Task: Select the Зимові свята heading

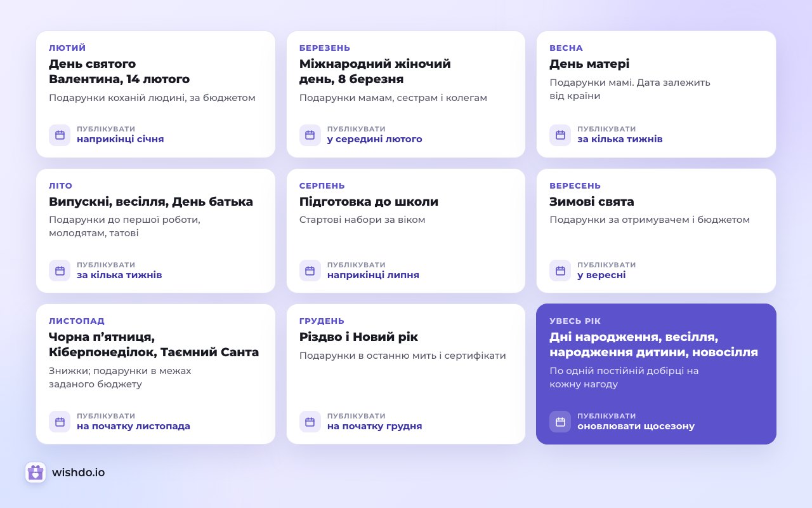Action: coord(592,201)
